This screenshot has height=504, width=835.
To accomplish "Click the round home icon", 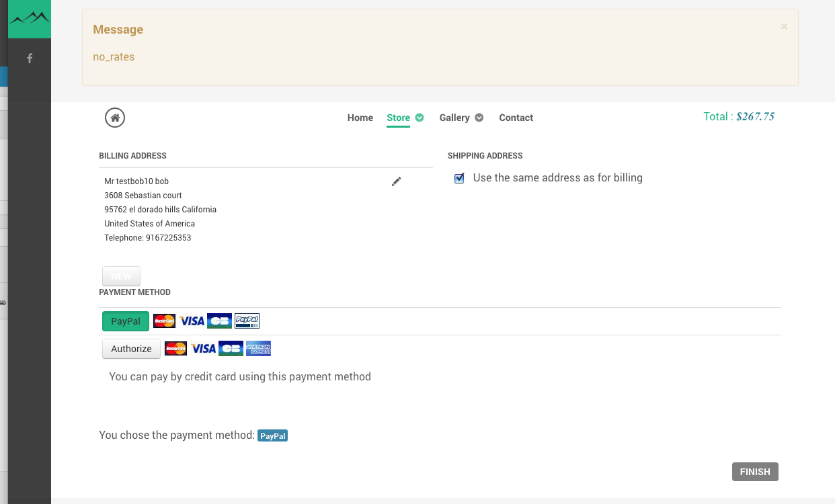I will click(x=115, y=118).
